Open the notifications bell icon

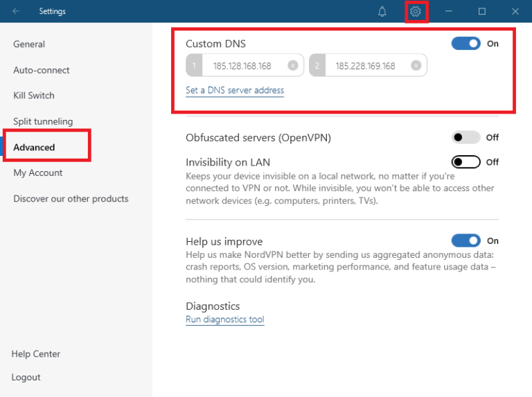[382, 11]
